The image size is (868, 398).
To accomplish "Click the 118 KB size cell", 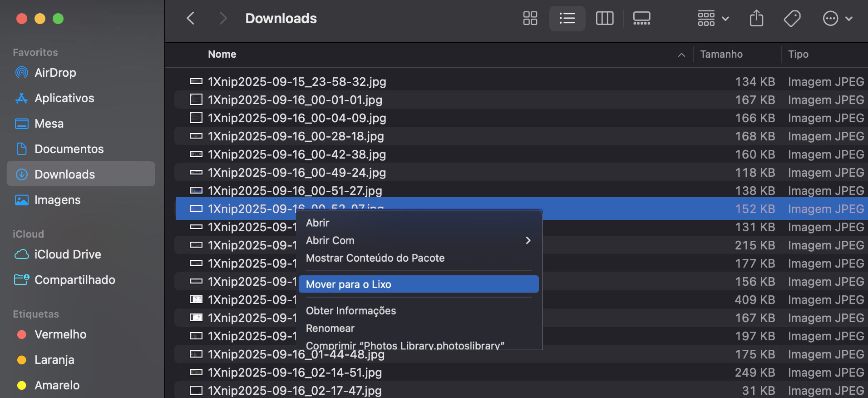I will point(755,173).
